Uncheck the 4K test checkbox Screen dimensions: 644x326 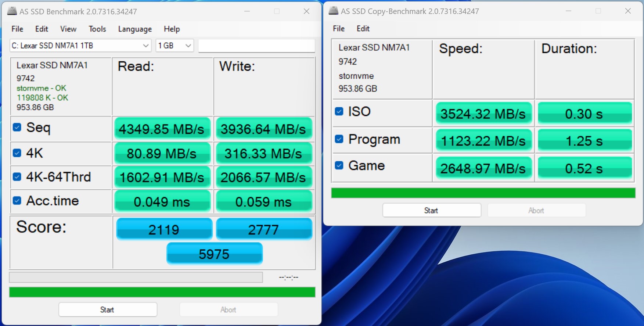(x=17, y=153)
